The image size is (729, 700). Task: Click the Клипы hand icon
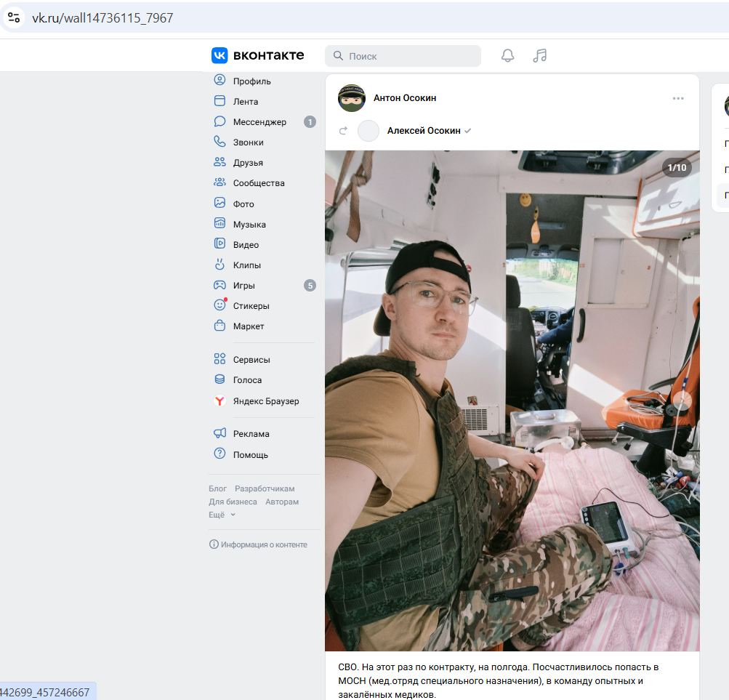pos(219,264)
